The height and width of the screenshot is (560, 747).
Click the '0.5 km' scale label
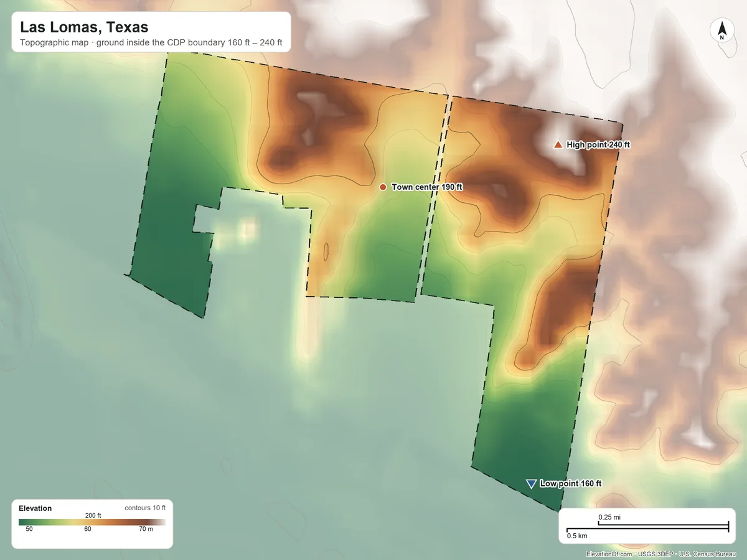tap(577, 535)
